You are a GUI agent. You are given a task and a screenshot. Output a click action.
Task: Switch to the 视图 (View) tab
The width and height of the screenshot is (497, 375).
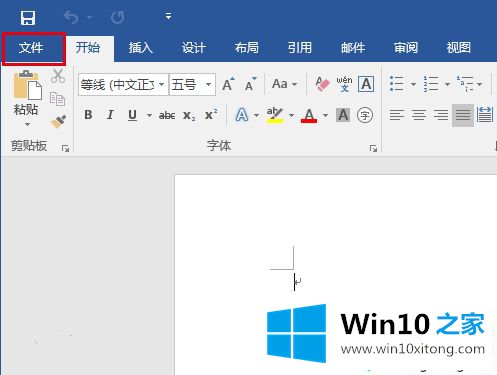[459, 48]
